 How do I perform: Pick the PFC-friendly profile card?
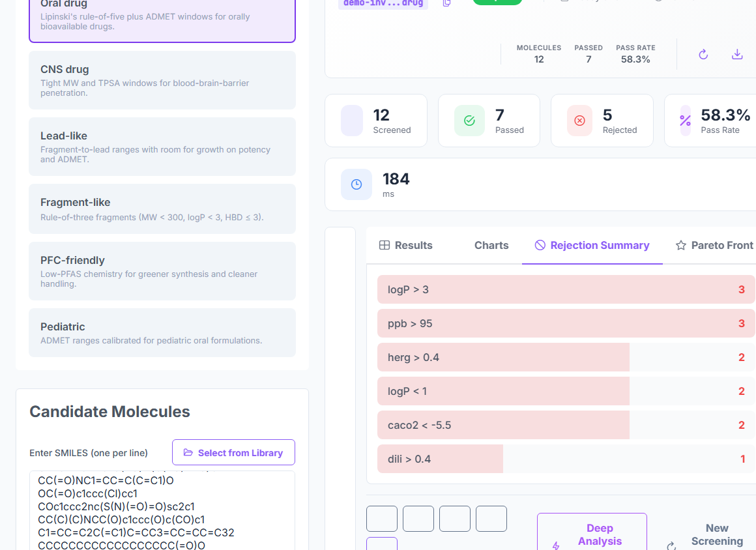(x=162, y=271)
